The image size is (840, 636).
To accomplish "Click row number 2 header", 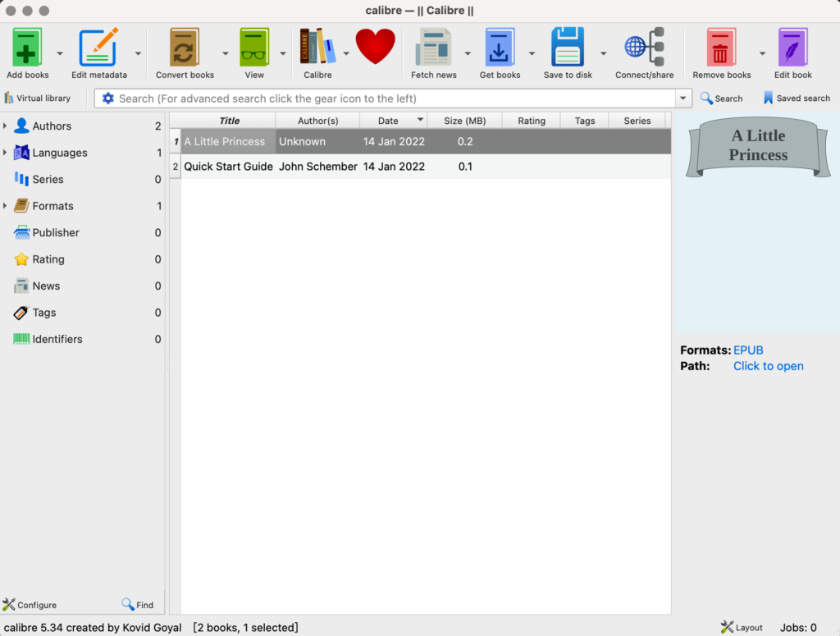I will coord(176,167).
